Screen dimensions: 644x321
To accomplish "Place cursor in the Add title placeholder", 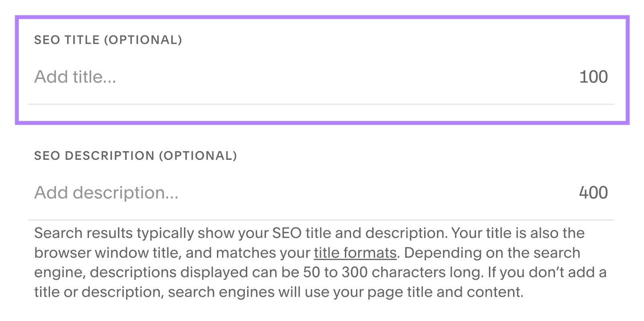I will pos(75,76).
